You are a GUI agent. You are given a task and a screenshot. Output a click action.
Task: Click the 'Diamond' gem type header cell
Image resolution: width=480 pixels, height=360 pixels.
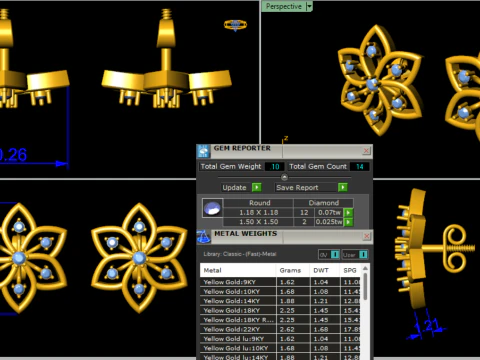coord(323,203)
